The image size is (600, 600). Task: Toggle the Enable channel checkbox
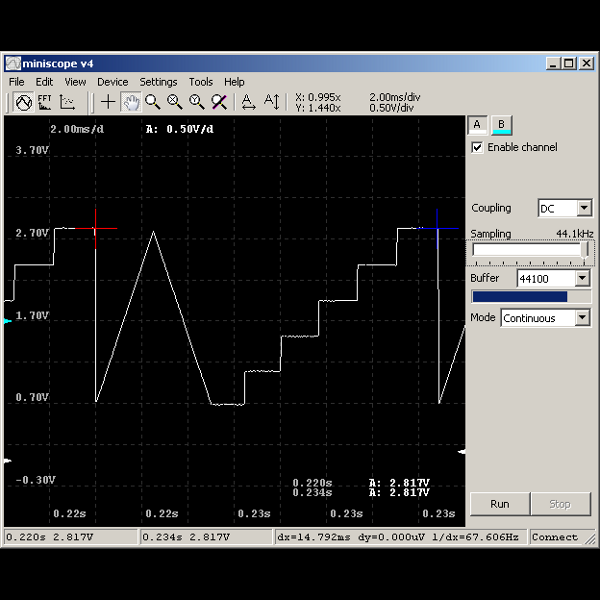coord(477,147)
